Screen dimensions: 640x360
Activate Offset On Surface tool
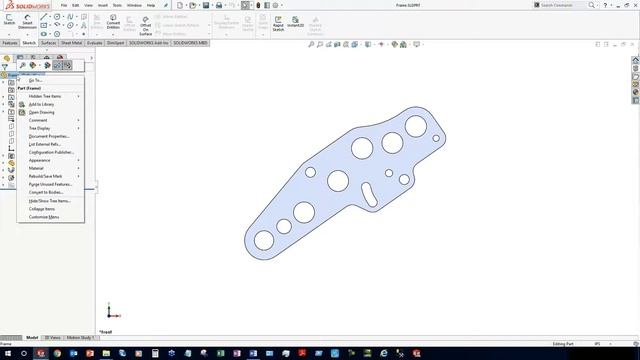[145, 26]
